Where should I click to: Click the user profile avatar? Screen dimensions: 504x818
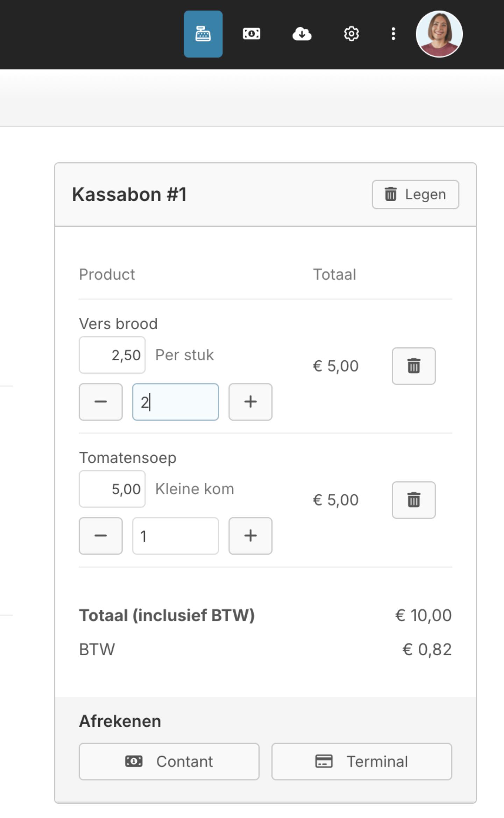[439, 34]
